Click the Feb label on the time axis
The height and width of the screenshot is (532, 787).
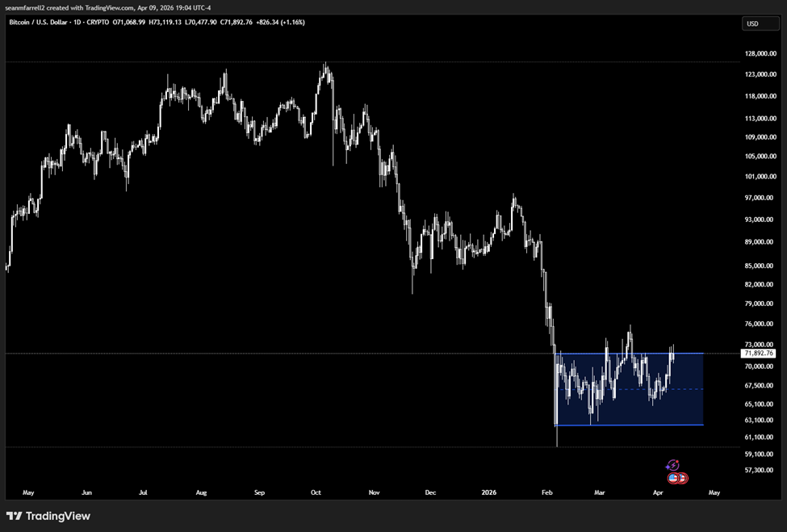click(x=547, y=492)
